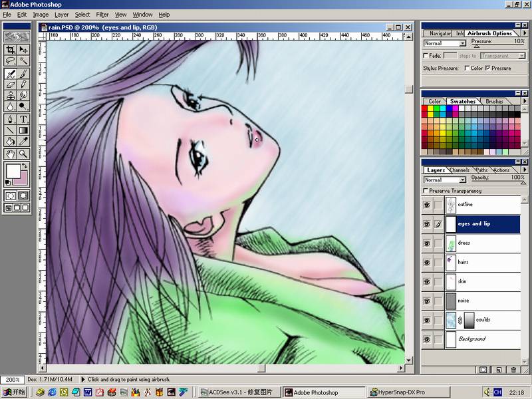
Task: Select the Lasso tool
Action: click(11, 61)
